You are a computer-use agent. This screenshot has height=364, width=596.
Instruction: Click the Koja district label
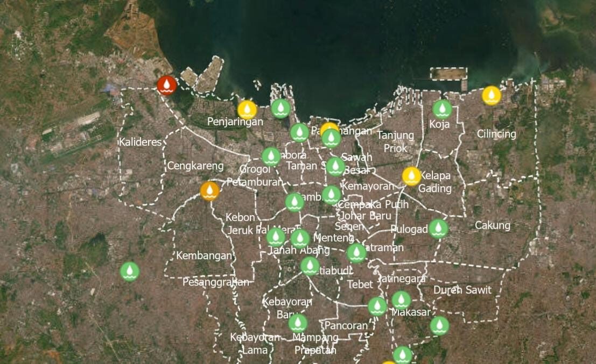[439, 124]
